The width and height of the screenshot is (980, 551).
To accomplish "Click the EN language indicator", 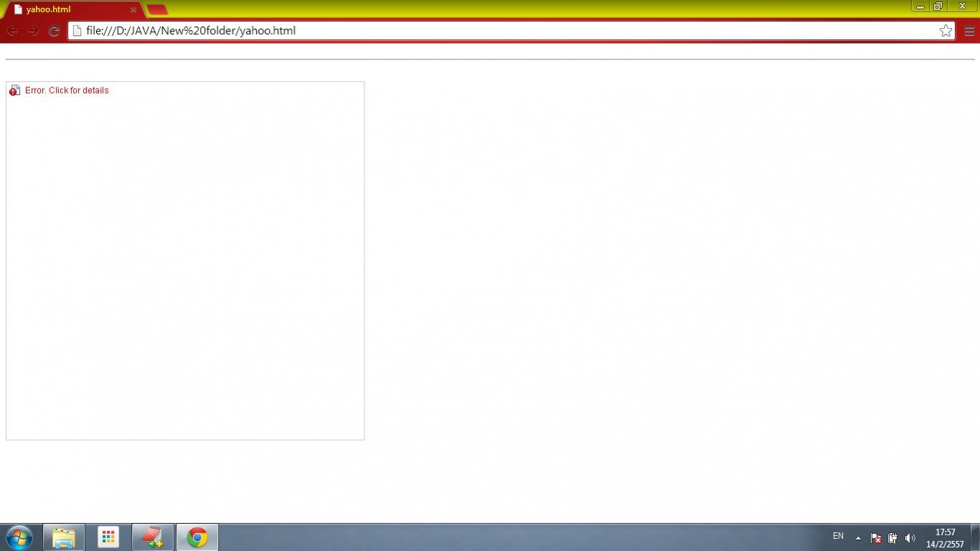I will (x=838, y=537).
